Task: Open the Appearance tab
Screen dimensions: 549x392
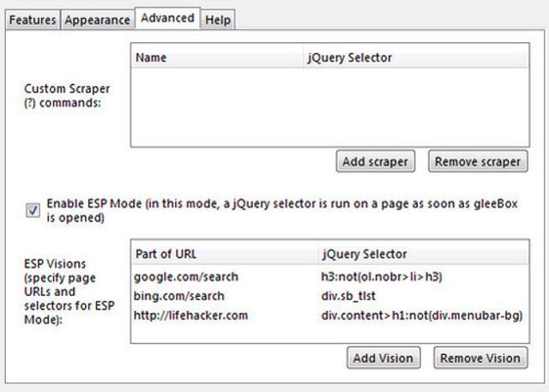Action: (x=97, y=20)
